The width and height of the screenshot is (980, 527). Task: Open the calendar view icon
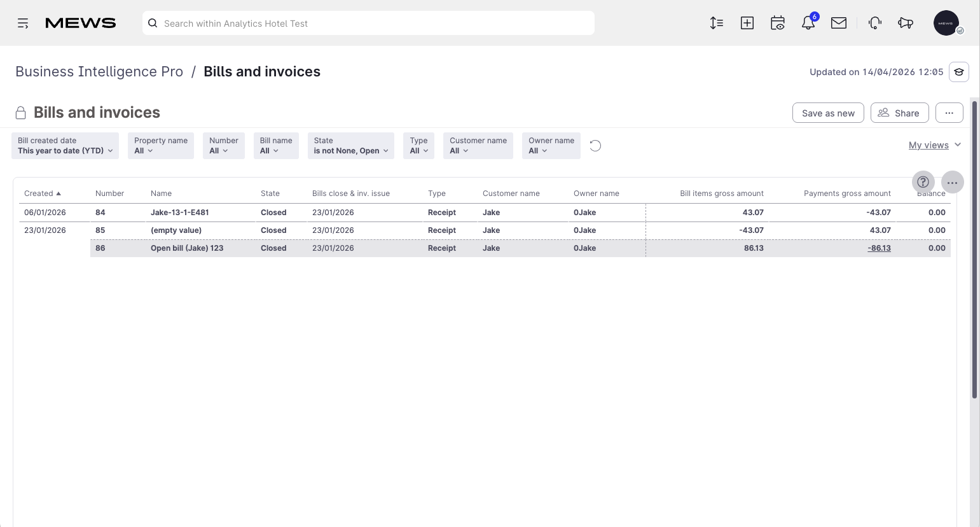[778, 24]
